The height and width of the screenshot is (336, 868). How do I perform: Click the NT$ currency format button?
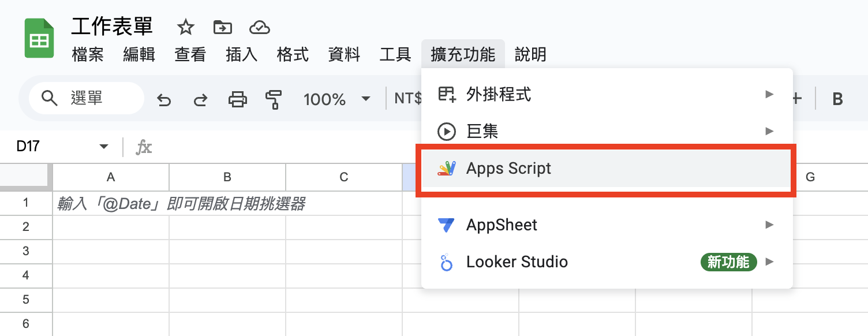tap(407, 99)
